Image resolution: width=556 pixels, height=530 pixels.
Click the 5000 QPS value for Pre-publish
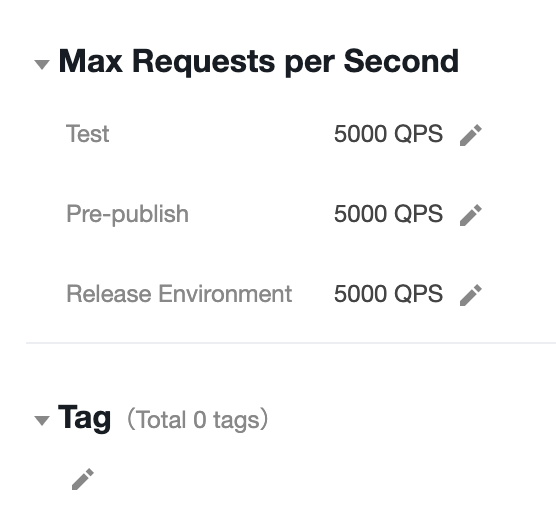pos(388,214)
